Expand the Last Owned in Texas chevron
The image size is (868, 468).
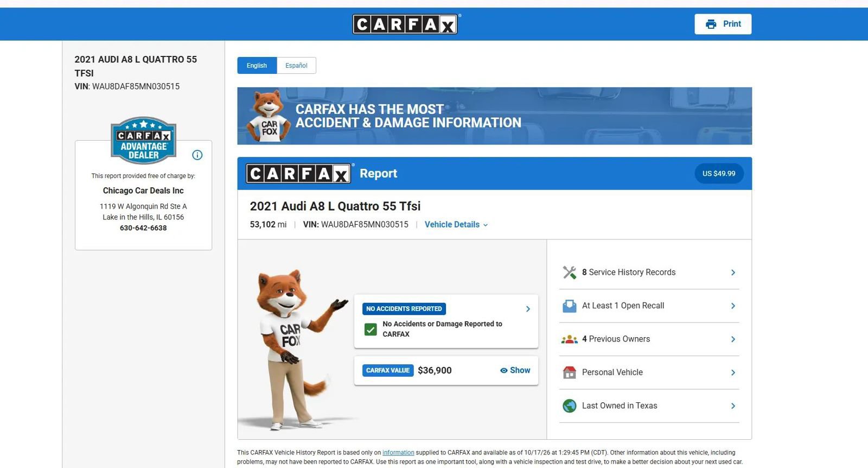pyautogui.click(x=733, y=406)
